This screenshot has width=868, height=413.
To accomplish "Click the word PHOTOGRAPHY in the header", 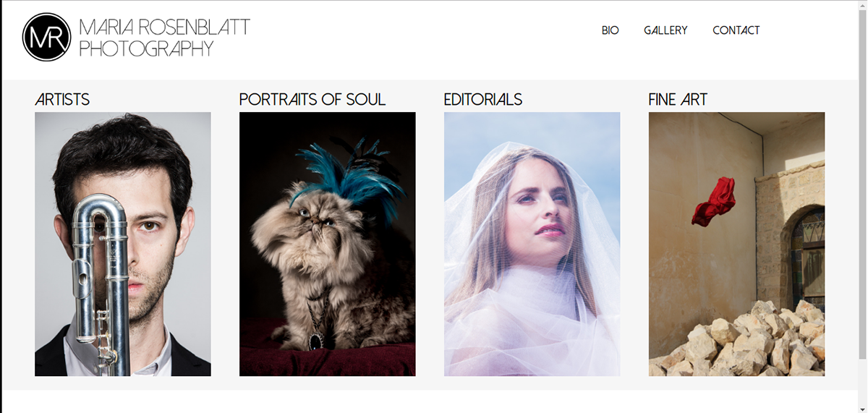I will pos(146,48).
